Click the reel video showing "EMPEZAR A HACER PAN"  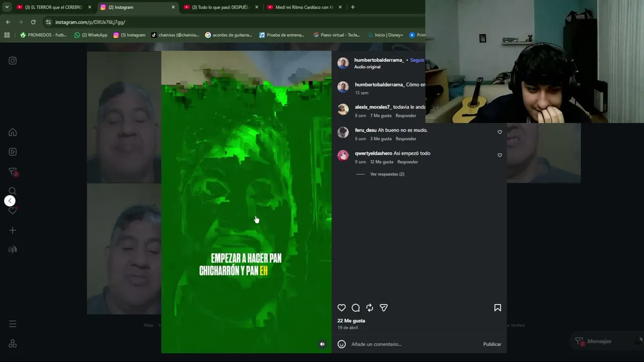click(x=247, y=202)
